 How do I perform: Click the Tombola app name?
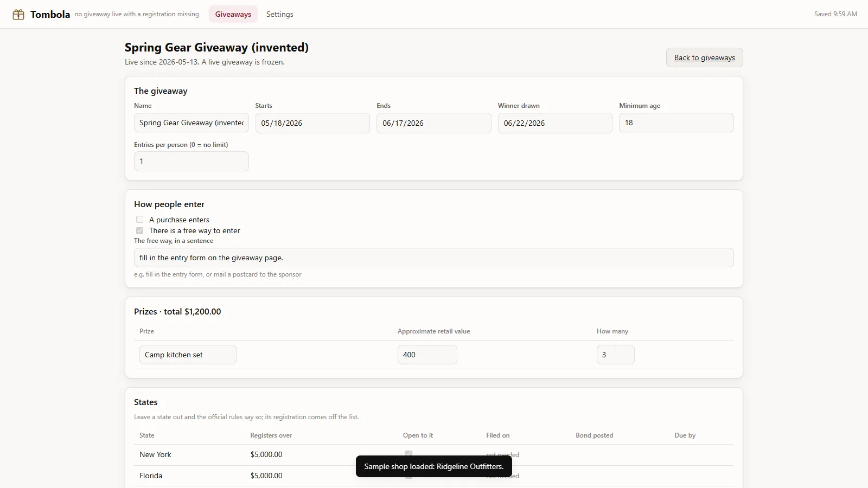click(x=50, y=15)
